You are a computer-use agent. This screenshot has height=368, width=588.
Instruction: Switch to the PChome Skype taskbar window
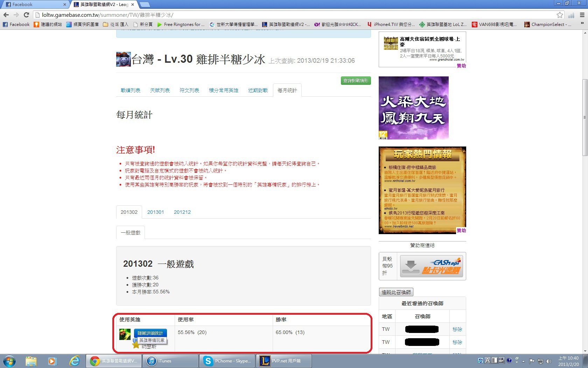(227, 361)
